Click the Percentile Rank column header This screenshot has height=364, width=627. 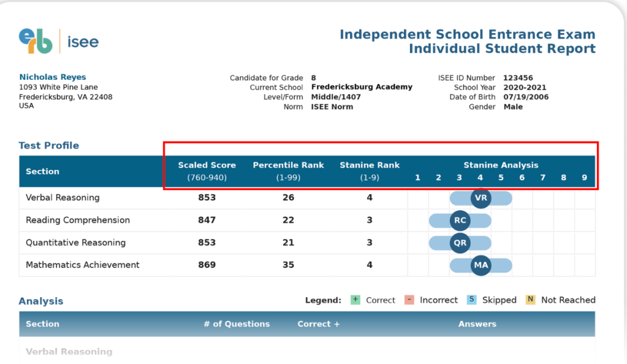tap(288, 165)
